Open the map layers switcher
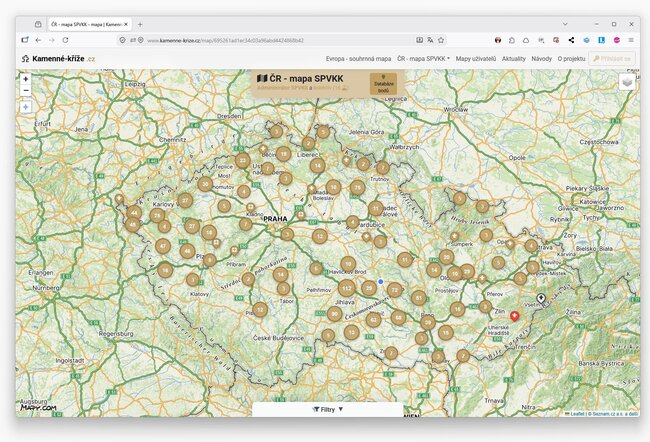Viewport: 650px width, 442px height. (x=627, y=82)
